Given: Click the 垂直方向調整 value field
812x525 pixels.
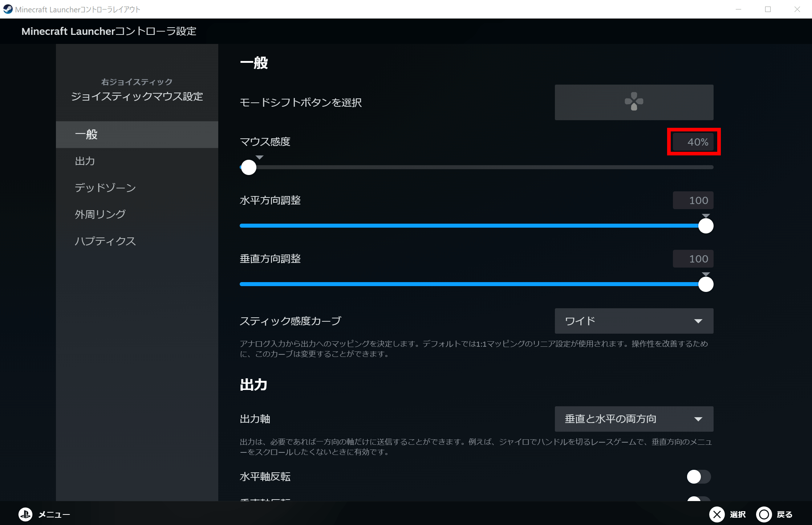Looking at the screenshot, I should [x=693, y=259].
